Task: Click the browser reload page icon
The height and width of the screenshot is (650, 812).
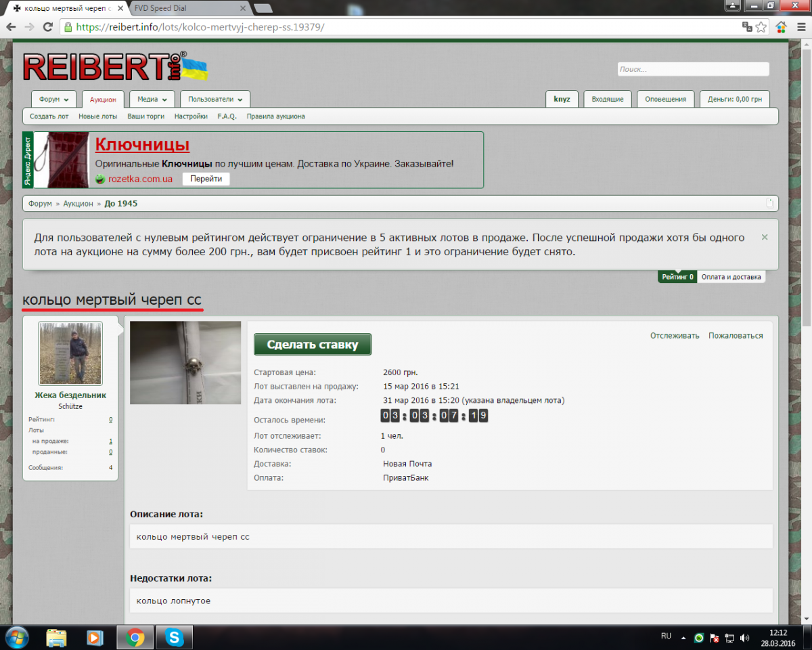Action: pyautogui.click(x=47, y=27)
